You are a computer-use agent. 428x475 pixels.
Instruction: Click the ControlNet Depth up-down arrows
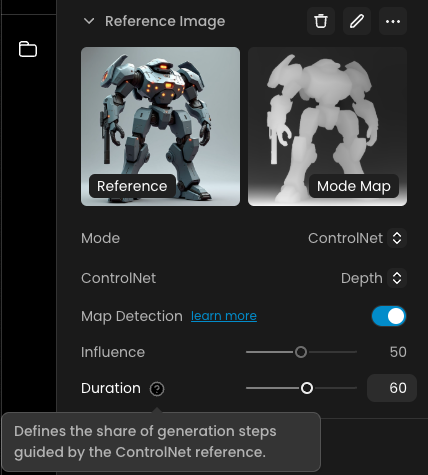point(397,278)
